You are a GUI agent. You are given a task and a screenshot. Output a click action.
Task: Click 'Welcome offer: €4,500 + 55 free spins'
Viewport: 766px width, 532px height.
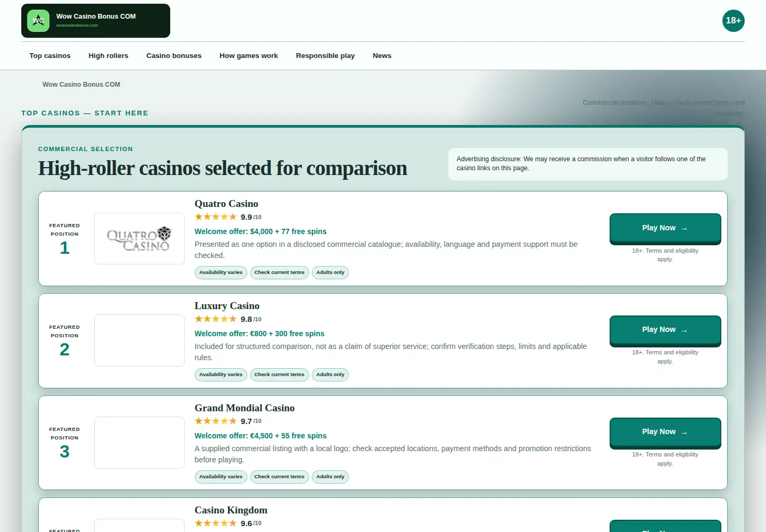261,436
